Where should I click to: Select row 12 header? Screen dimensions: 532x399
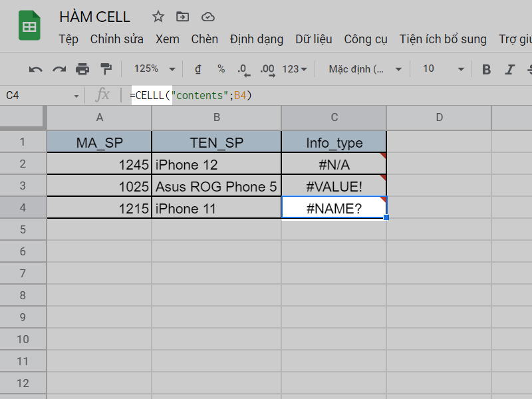tap(23, 383)
